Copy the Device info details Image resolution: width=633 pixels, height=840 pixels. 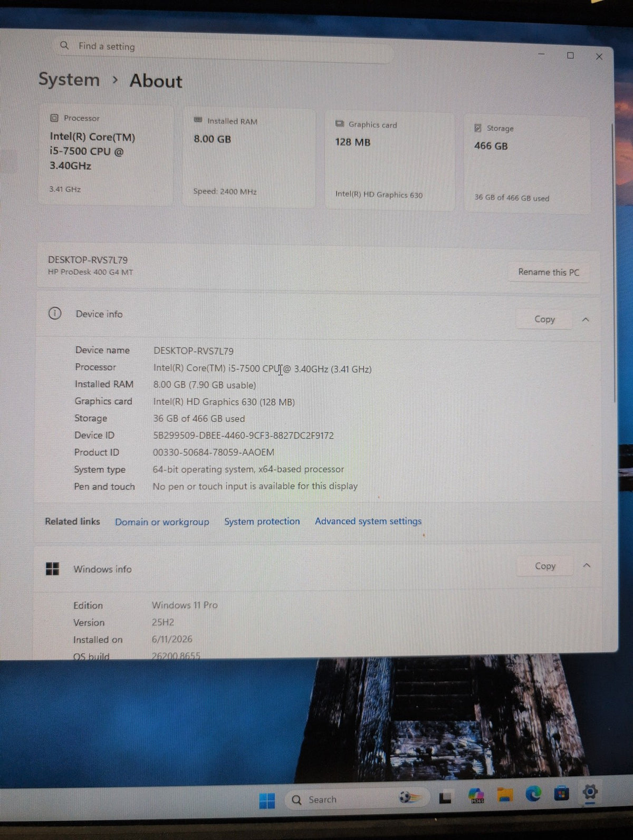pos(544,319)
